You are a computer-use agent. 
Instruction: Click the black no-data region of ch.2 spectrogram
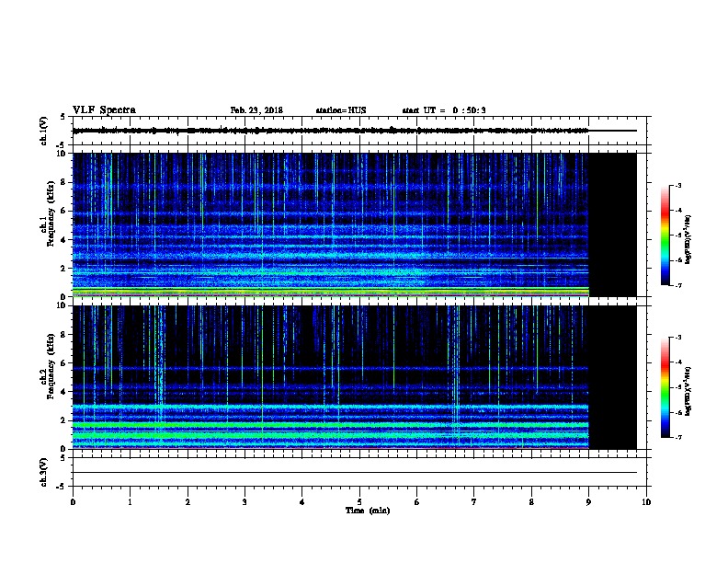point(612,377)
